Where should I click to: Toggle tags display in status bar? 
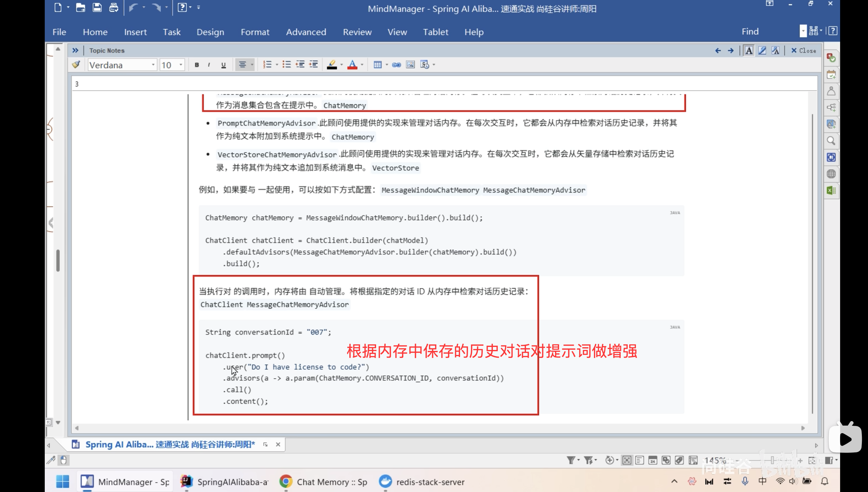point(679,460)
